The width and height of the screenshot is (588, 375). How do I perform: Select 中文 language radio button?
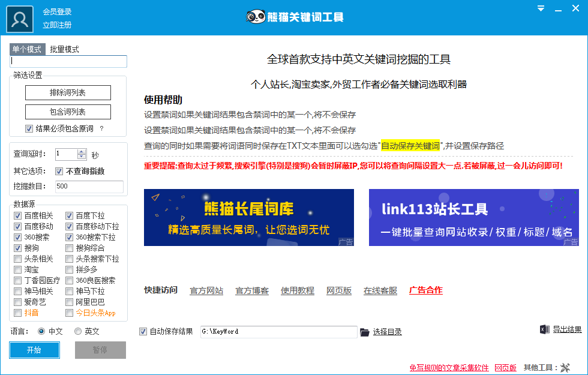click(41, 331)
